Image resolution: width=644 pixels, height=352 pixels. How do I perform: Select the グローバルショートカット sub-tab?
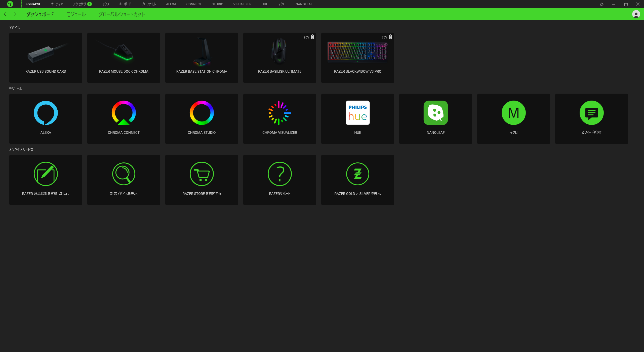click(x=122, y=14)
